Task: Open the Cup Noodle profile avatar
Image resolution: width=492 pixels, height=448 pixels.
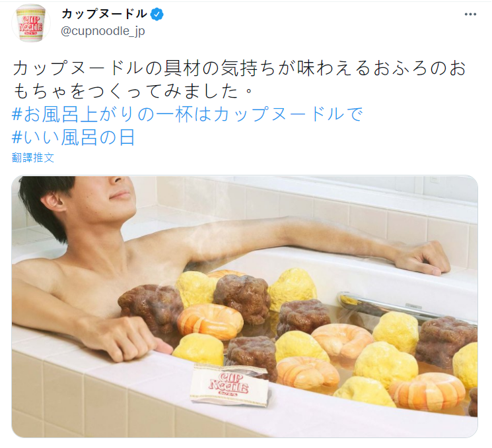Action: pos(31,23)
